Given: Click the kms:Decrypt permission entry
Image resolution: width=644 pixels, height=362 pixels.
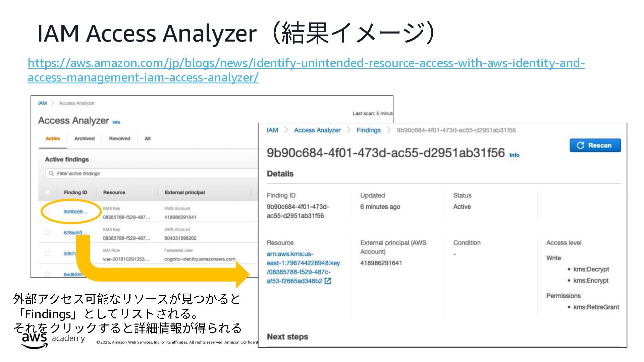Looking at the screenshot, I should pyautogui.click(x=591, y=269).
